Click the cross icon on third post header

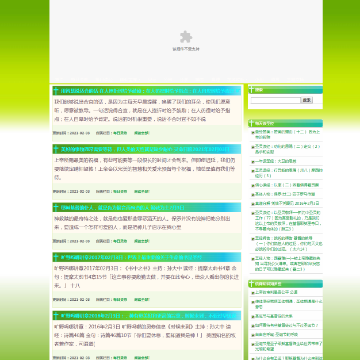pos(56,208)
